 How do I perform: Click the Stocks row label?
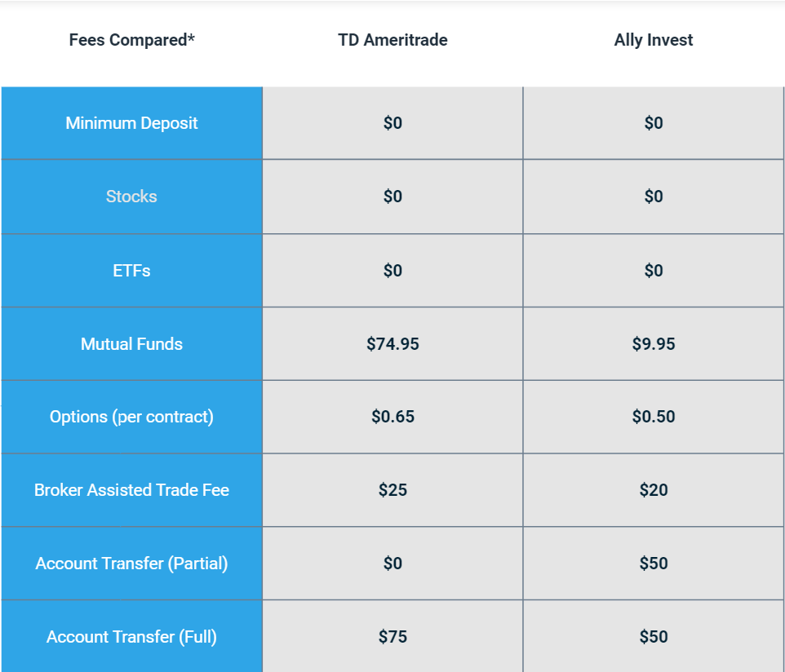point(131,197)
